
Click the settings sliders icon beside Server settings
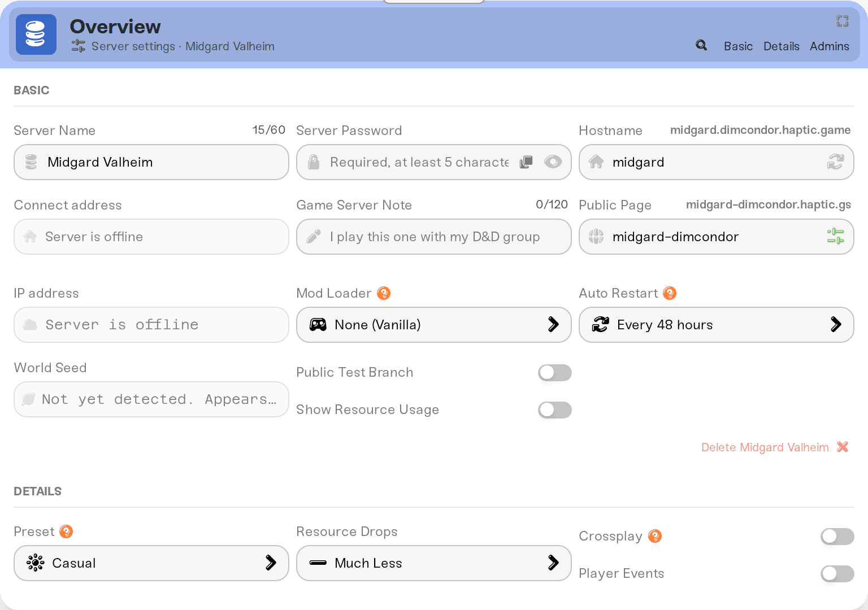click(79, 46)
